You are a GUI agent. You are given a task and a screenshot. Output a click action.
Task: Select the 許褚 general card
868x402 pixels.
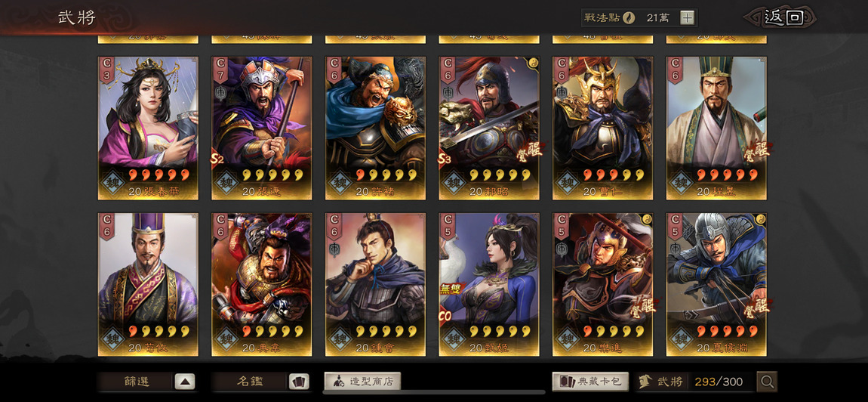375,128
